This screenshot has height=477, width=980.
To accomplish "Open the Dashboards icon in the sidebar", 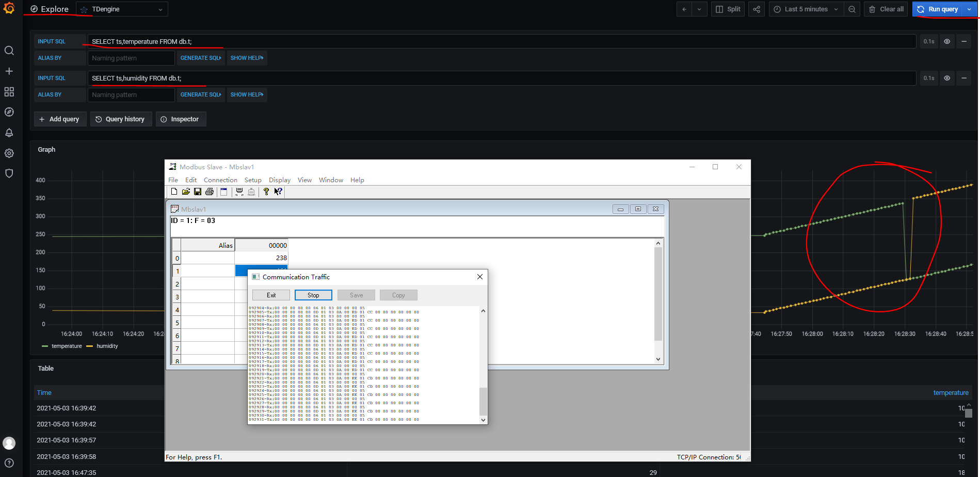I will click(x=9, y=91).
